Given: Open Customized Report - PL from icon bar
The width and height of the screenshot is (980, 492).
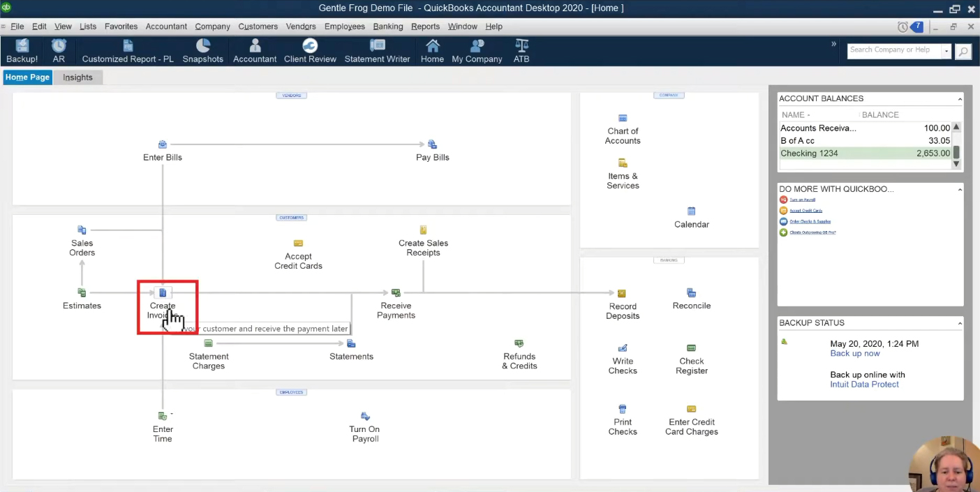Looking at the screenshot, I should pos(128,52).
